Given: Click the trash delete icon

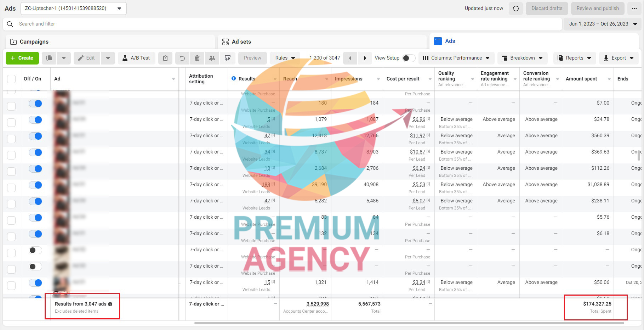Looking at the screenshot, I should coord(197,58).
